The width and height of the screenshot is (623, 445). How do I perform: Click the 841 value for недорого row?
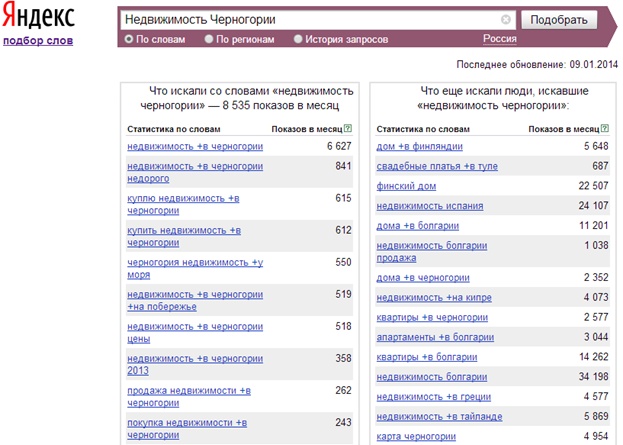343,166
